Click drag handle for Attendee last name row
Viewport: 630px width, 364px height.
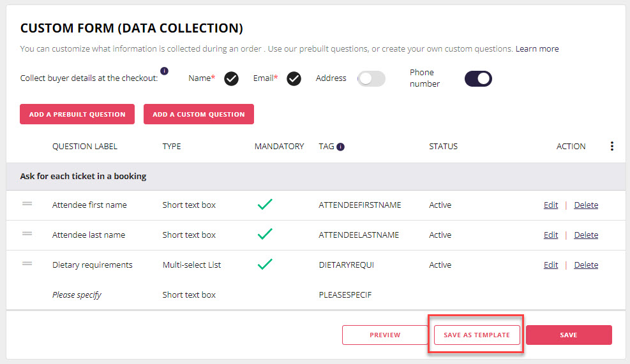pos(27,234)
